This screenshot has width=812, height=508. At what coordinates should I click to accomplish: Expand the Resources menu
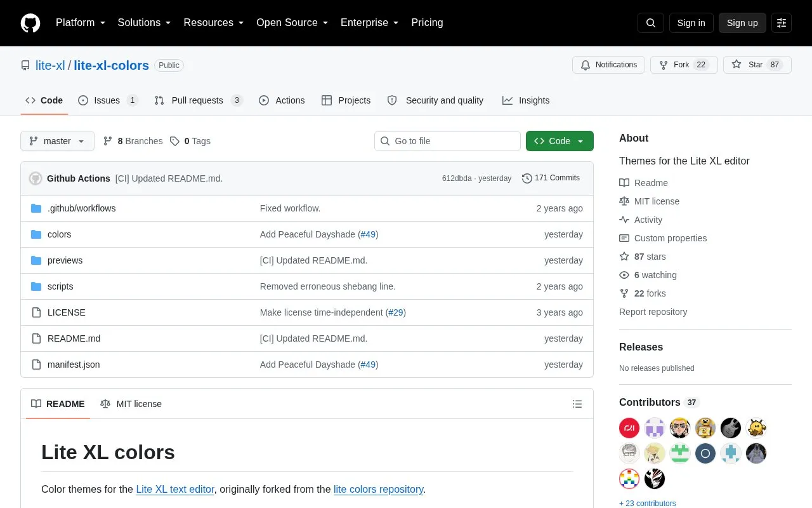214,23
